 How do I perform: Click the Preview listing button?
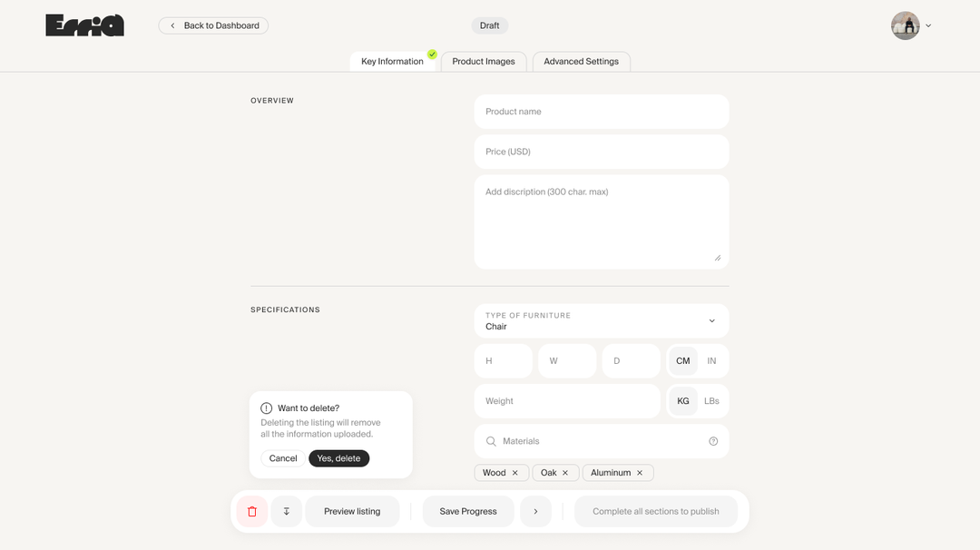click(352, 511)
